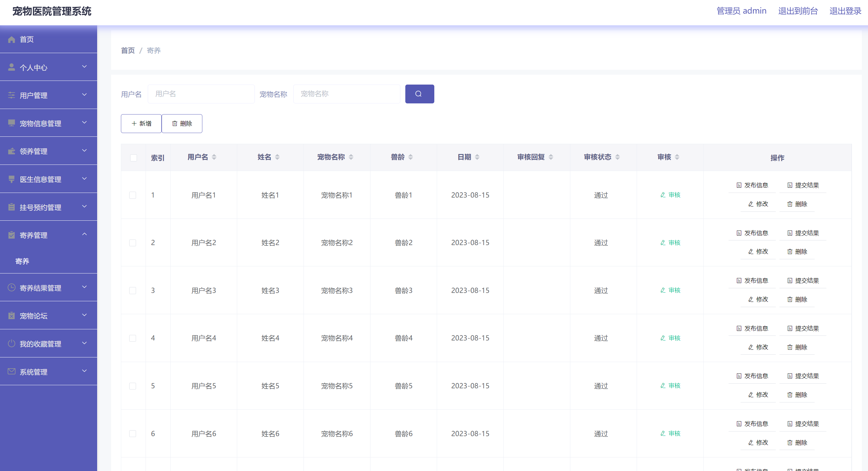Click the clock icon beside 寄养结果管理

pos(11,288)
